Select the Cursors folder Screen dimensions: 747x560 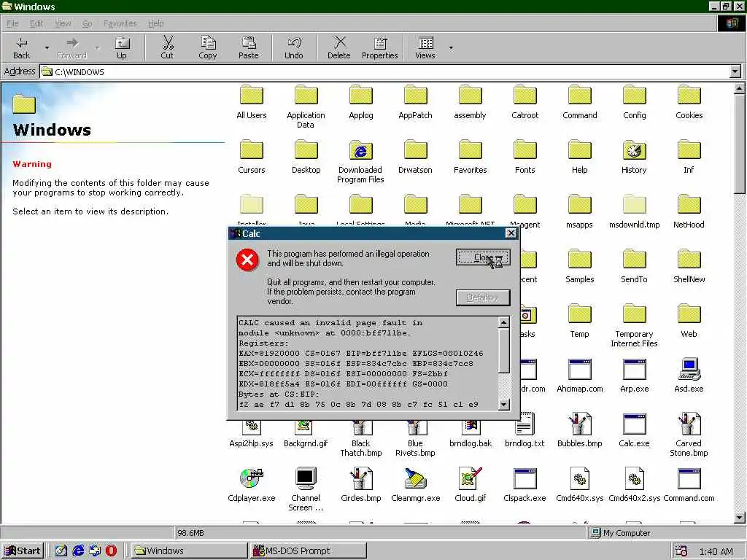(252, 157)
